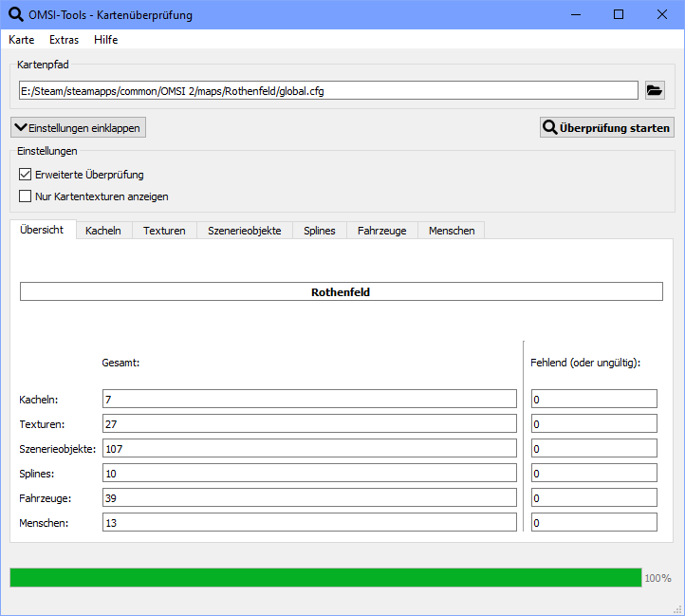
Task: Maximize the OMSI-Tools window
Action: pyautogui.click(x=618, y=14)
